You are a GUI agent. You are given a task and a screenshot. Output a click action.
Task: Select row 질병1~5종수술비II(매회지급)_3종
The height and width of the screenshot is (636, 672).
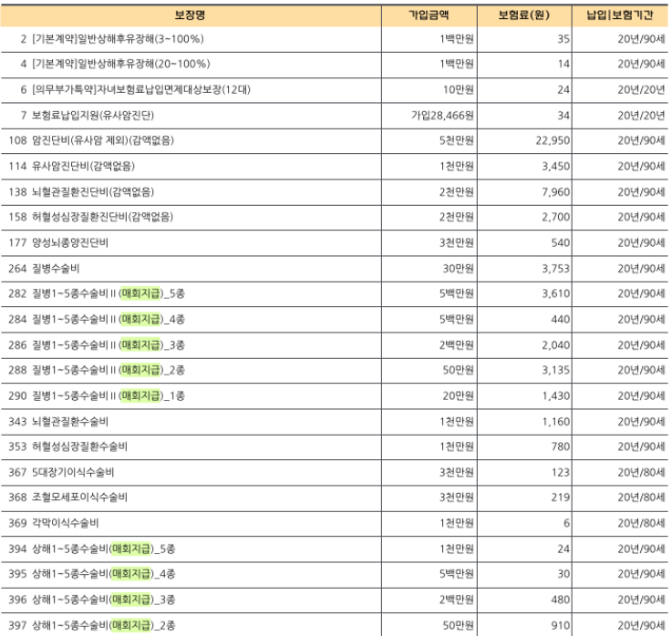click(335, 345)
